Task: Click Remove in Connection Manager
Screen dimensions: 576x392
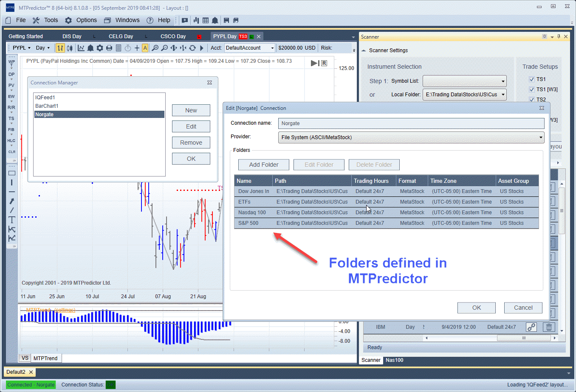Action: coord(191,143)
